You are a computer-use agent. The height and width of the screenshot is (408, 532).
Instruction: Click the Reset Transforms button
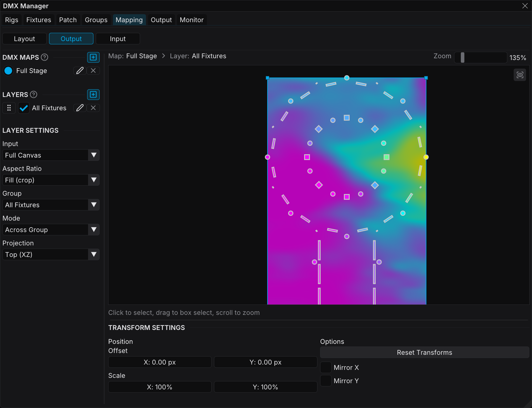(x=425, y=352)
